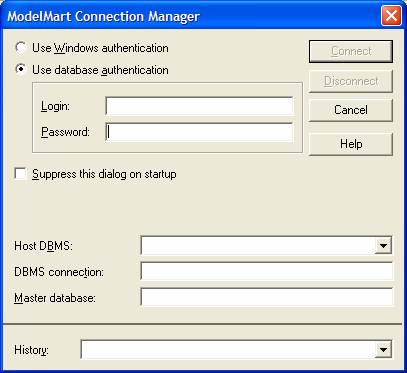Click the Connect button

[x=351, y=51]
